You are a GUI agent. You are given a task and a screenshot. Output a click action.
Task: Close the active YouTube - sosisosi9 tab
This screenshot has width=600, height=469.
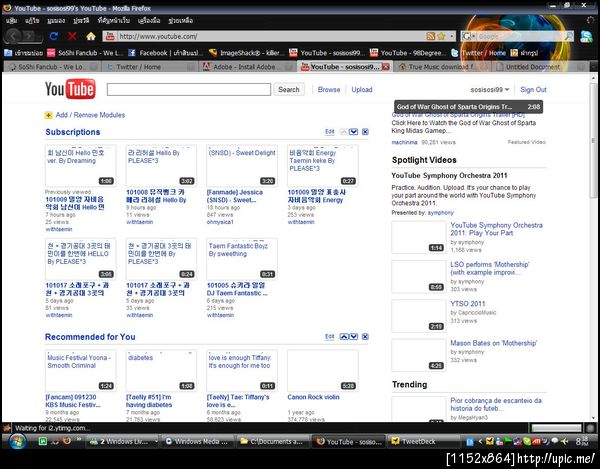click(x=386, y=67)
